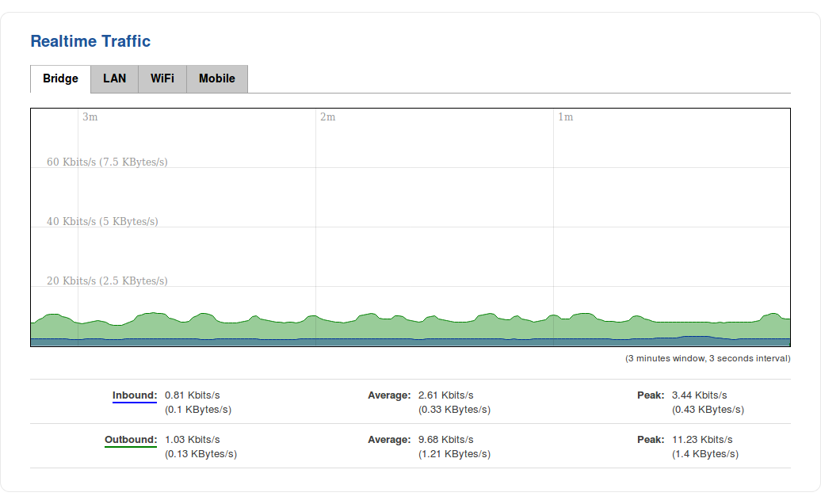Show the Mobile traffic tab
821x504 pixels.
click(216, 78)
